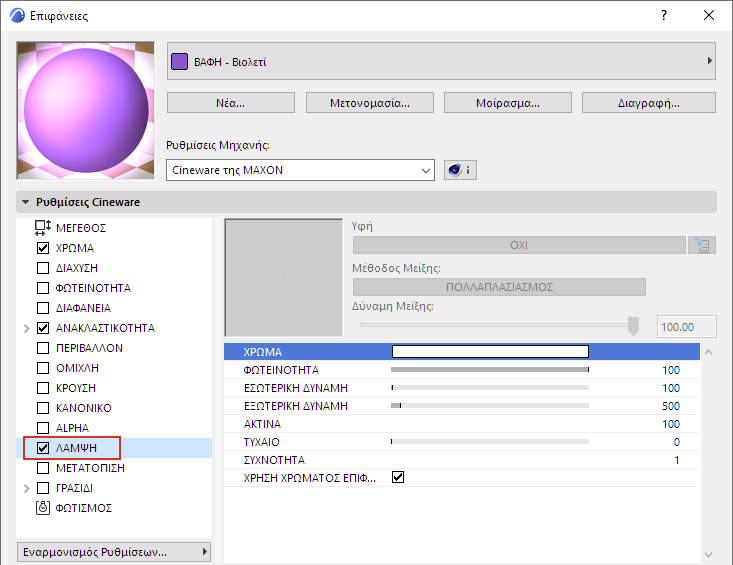This screenshot has height=565, width=733.
Task: Click the Μοίρασμα... button
Action: coord(508,103)
